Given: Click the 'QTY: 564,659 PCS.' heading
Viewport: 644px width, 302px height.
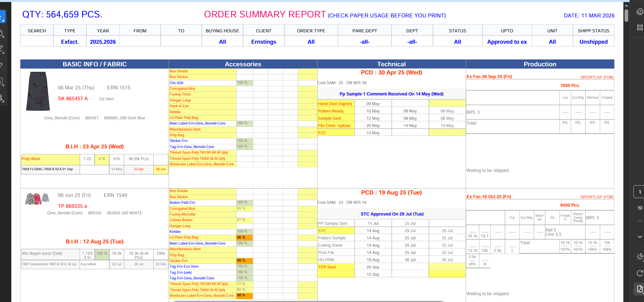Looking at the screenshot, I should click(62, 15).
